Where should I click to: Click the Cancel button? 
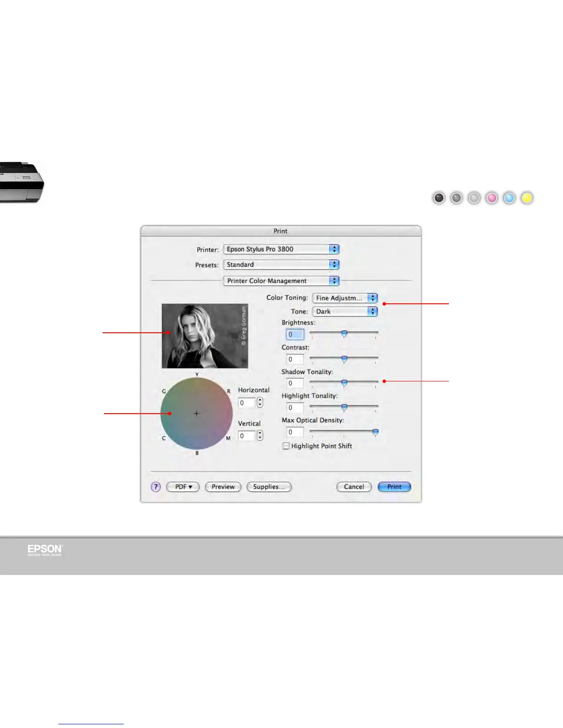coord(354,487)
